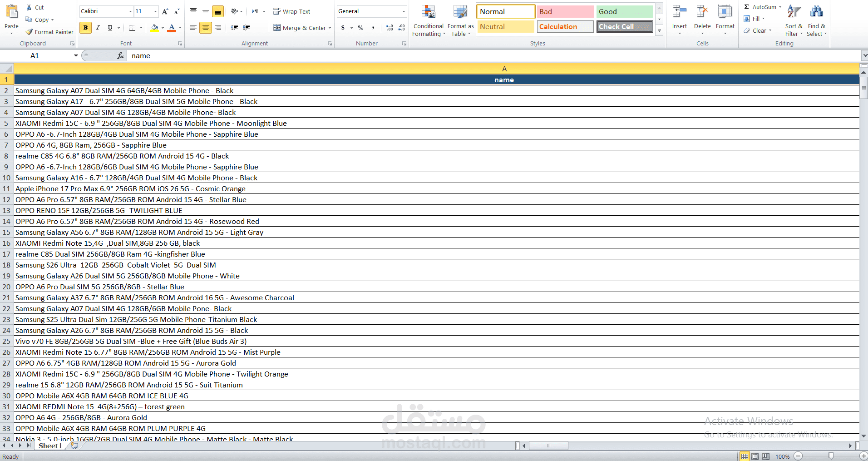
Task: Apply yellow Fill Color bucket icon
Action: pyautogui.click(x=154, y=28)
